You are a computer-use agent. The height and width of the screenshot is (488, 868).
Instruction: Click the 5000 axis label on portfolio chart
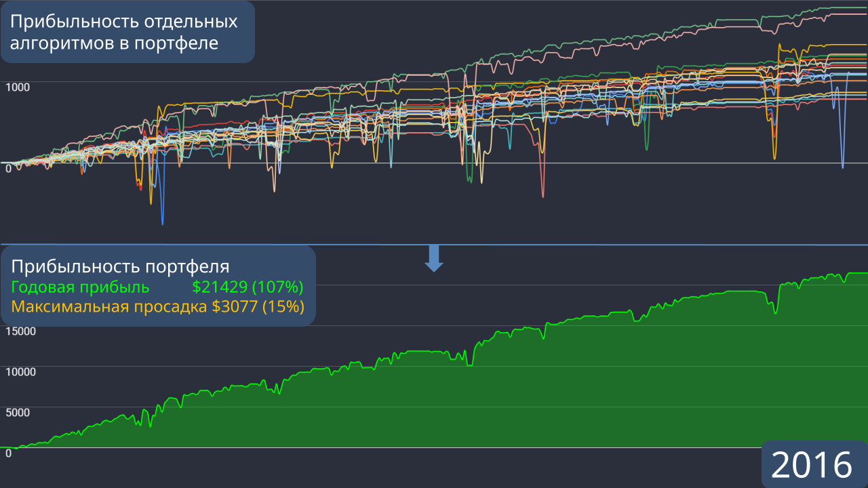pyautogui.click(x=18, y=412)
